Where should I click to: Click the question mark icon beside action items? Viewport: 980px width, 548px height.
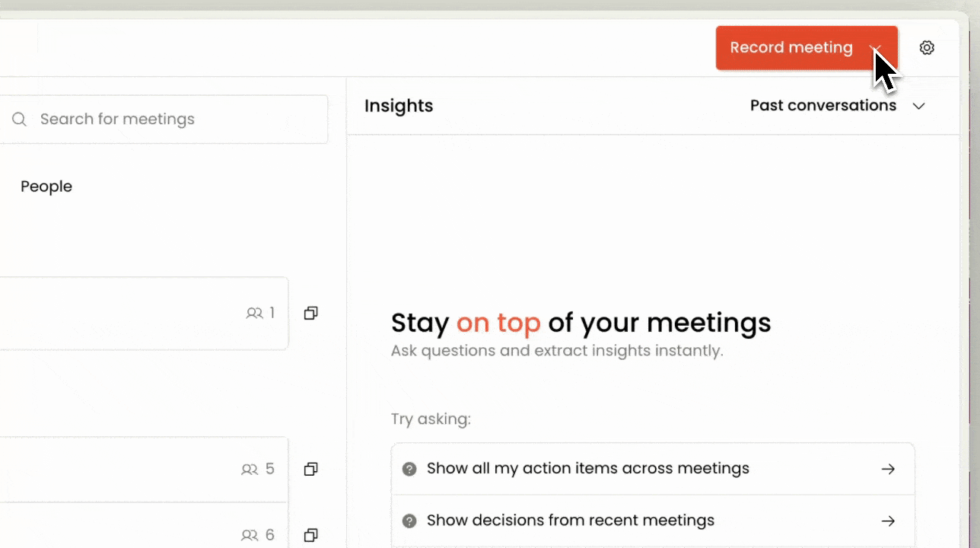coord(409,469)
